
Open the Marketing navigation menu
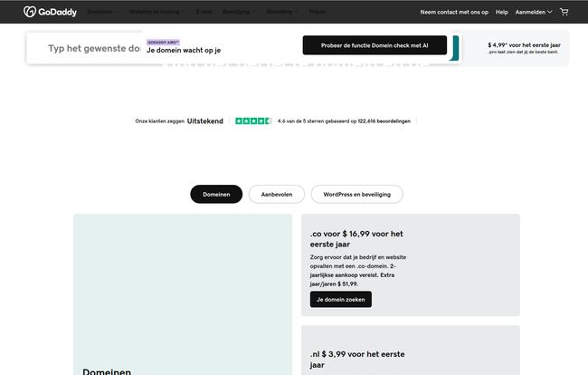click(x=281, y=12)
